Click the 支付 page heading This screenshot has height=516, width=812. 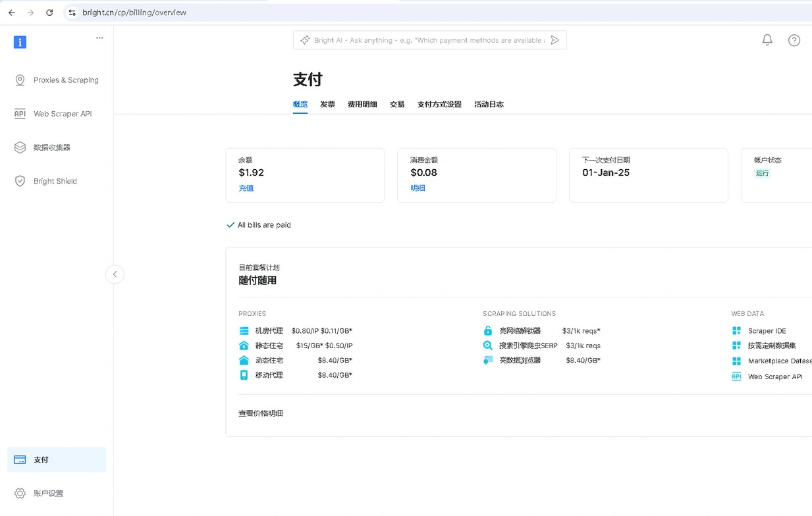point(308,80)
